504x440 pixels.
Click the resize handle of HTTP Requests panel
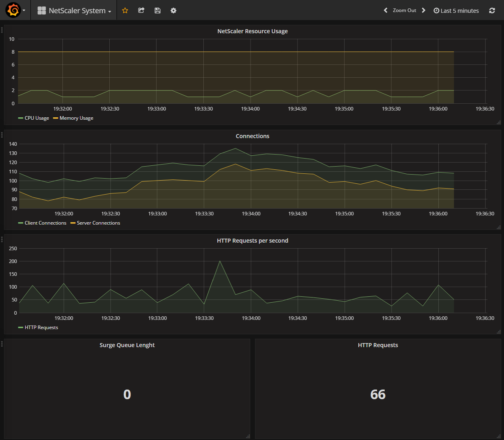coord(498,436)
